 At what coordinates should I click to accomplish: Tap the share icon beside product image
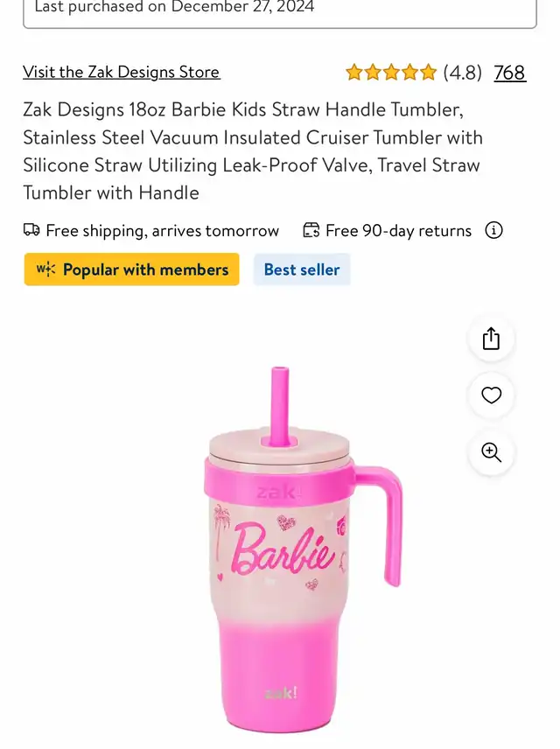pos(491,339)
